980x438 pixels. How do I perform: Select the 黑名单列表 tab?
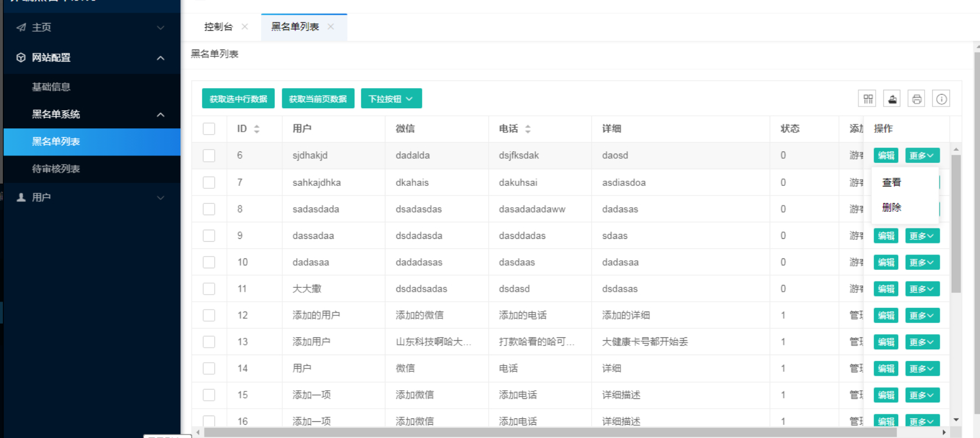tap(295, 26)
